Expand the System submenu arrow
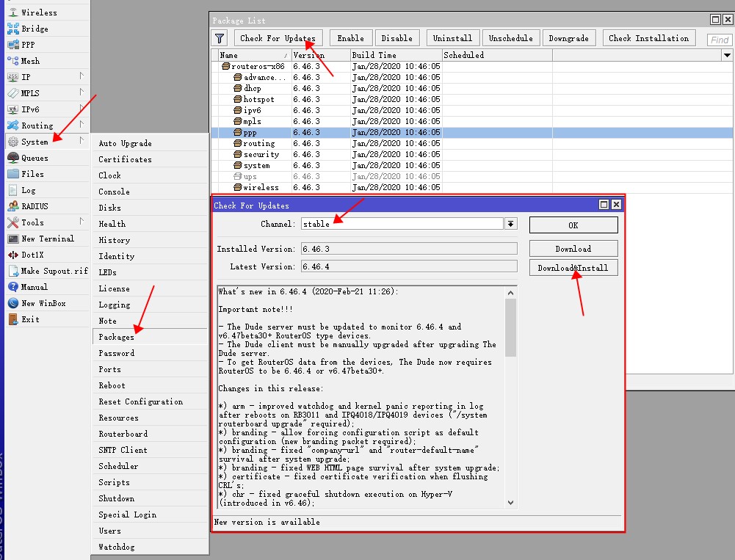735x560 pixels. [x=82, y=141]
